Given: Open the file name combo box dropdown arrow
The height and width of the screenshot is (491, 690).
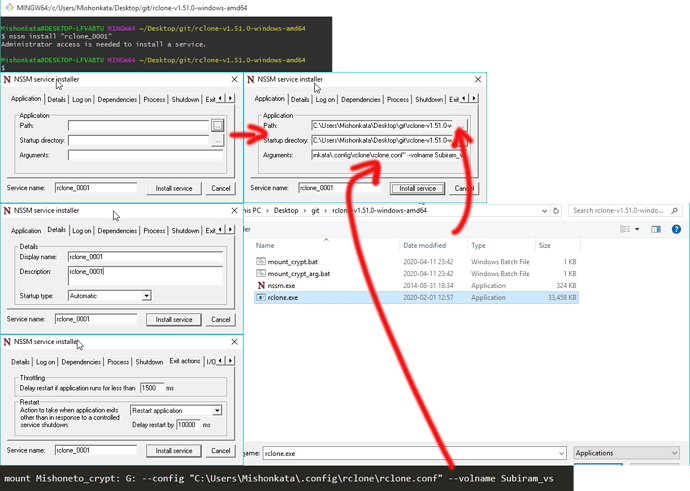Looking at the screenshot, I should [x=562, y=453].
